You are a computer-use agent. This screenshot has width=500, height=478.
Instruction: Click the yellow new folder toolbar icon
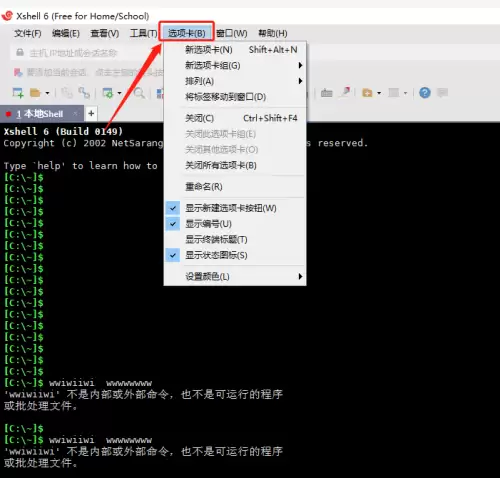click(x=367, y=93)
